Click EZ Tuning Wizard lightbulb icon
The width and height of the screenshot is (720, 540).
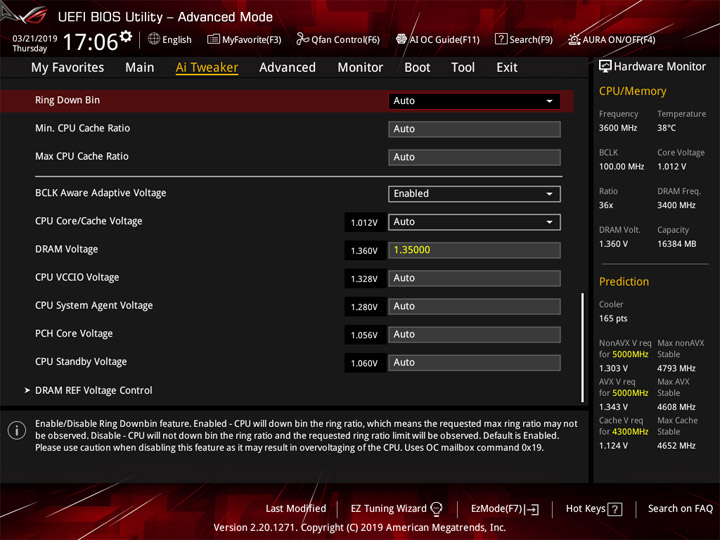click(436, 509)
